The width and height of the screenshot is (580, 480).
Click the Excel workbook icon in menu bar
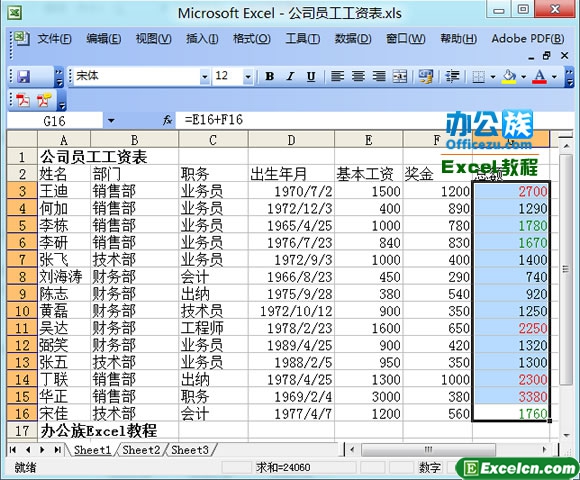(22, 38)
